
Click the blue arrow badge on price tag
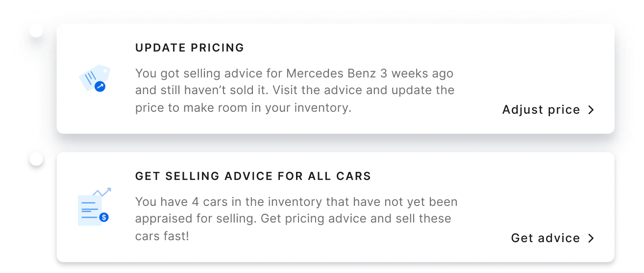(x=100, y=87)
